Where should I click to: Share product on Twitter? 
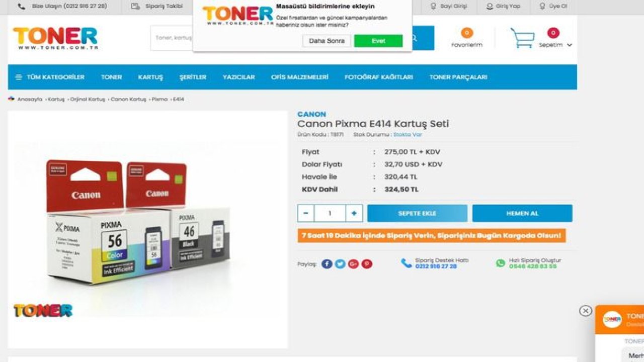pyautogui.click(x=340, y=263)
